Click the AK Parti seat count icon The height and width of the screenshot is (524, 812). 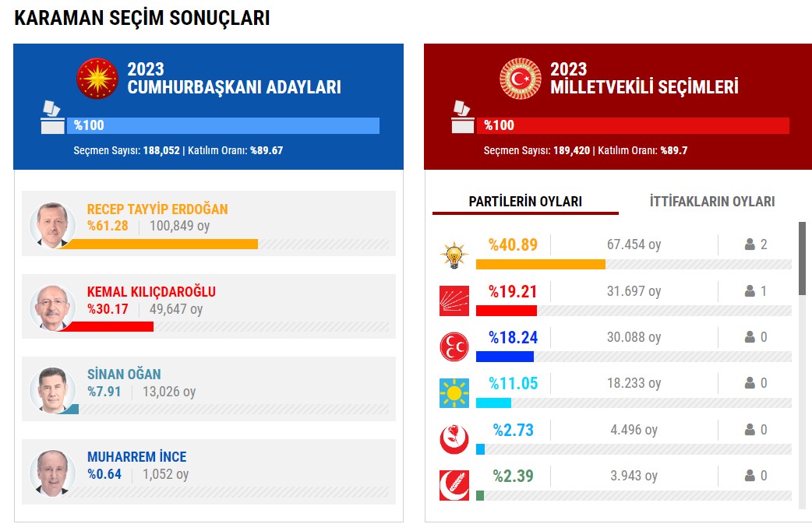(x=750, y=244)
